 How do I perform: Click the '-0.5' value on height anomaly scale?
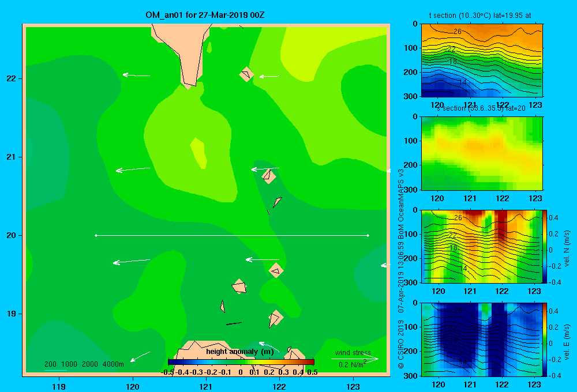[167, 372]
